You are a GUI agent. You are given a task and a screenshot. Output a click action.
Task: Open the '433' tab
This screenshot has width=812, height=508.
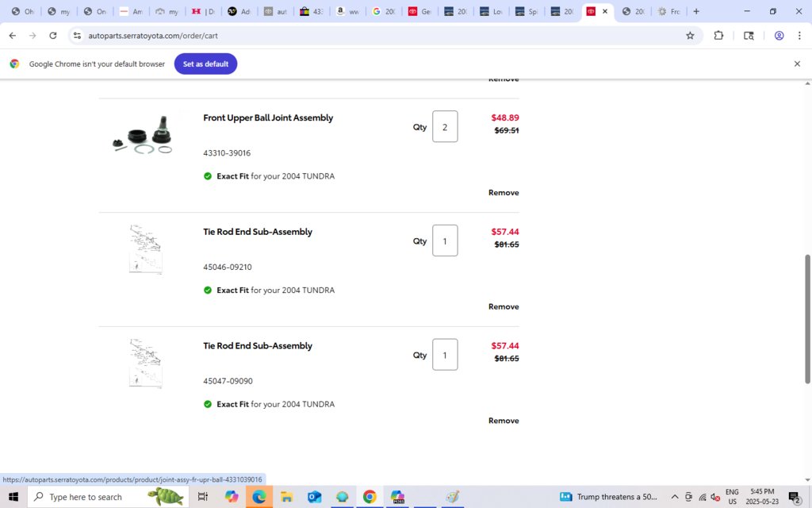click(x=312, y=11)
